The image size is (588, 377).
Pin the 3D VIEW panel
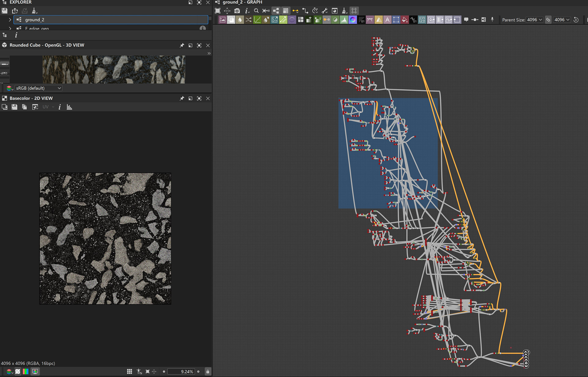tap(182, 45)
